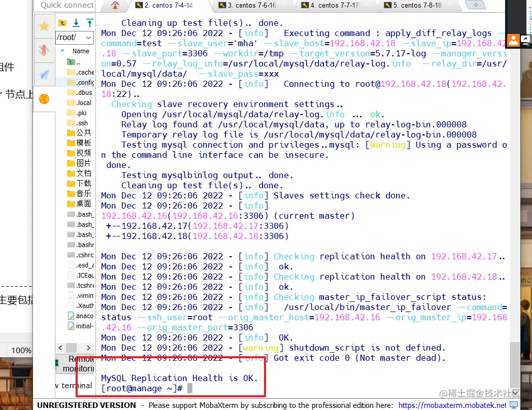
Task: Click the terminal vertical scrollbar thumb
Action: (x=515, y=364)
